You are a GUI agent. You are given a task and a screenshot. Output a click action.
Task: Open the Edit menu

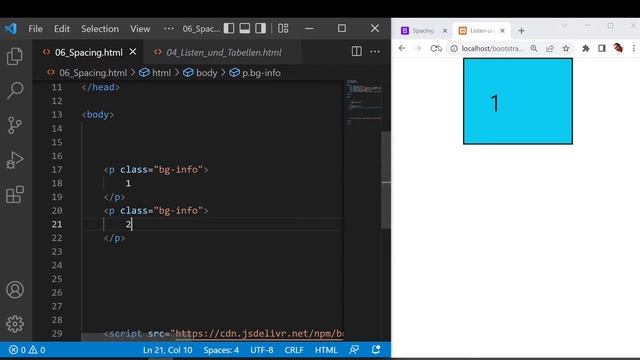62,29
